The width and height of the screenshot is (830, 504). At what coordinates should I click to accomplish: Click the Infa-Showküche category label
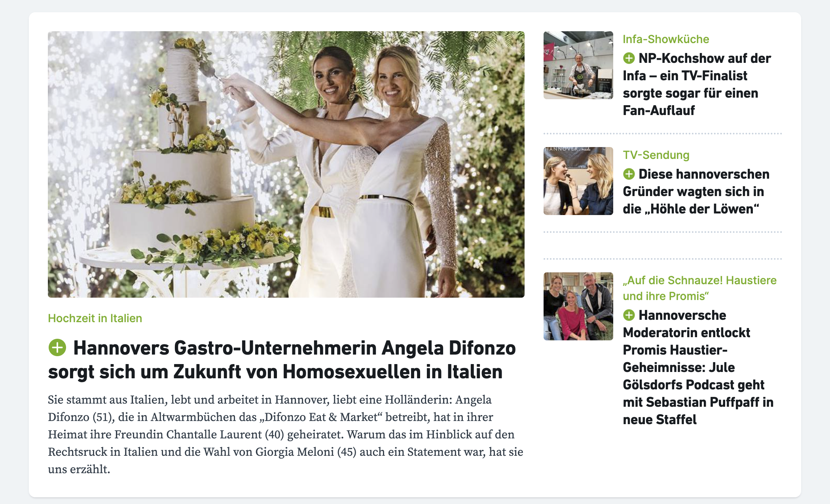pyautogui.click(x=666, y=39)
